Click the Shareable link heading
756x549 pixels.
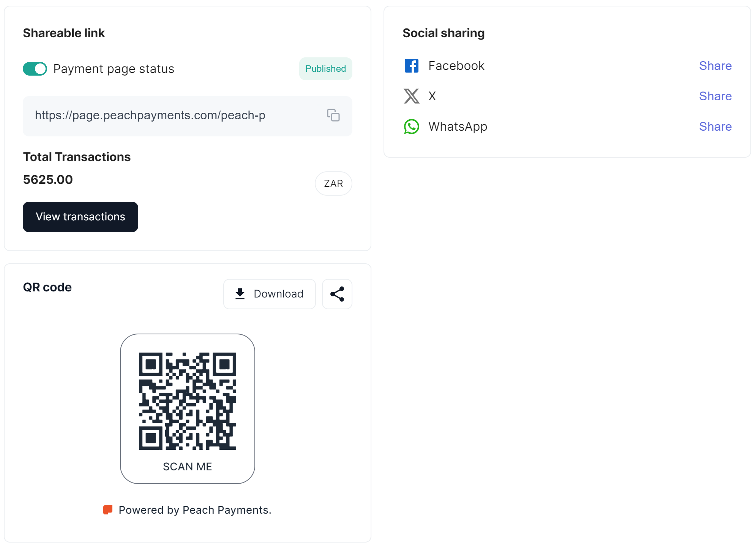coord(64,33)
